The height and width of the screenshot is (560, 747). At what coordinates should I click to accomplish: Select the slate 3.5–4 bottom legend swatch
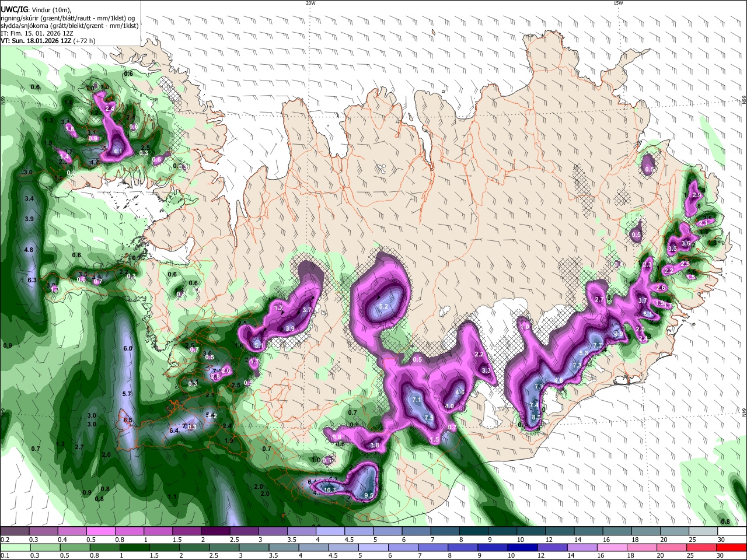point(284,548)
